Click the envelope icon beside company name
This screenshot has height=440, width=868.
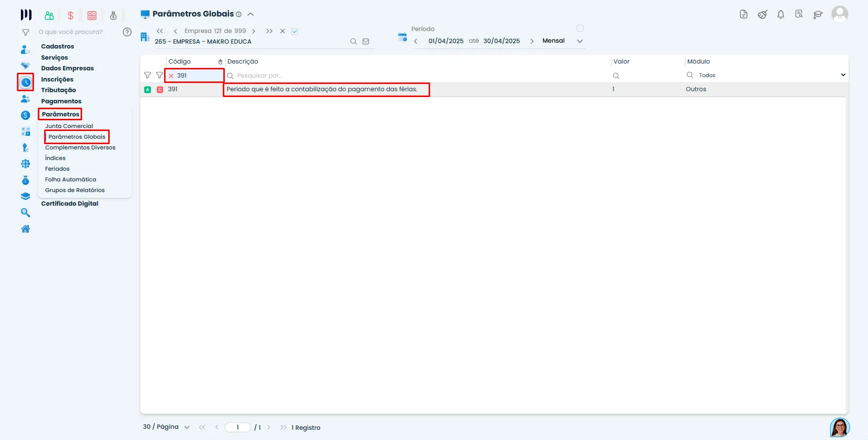[366, 42]
